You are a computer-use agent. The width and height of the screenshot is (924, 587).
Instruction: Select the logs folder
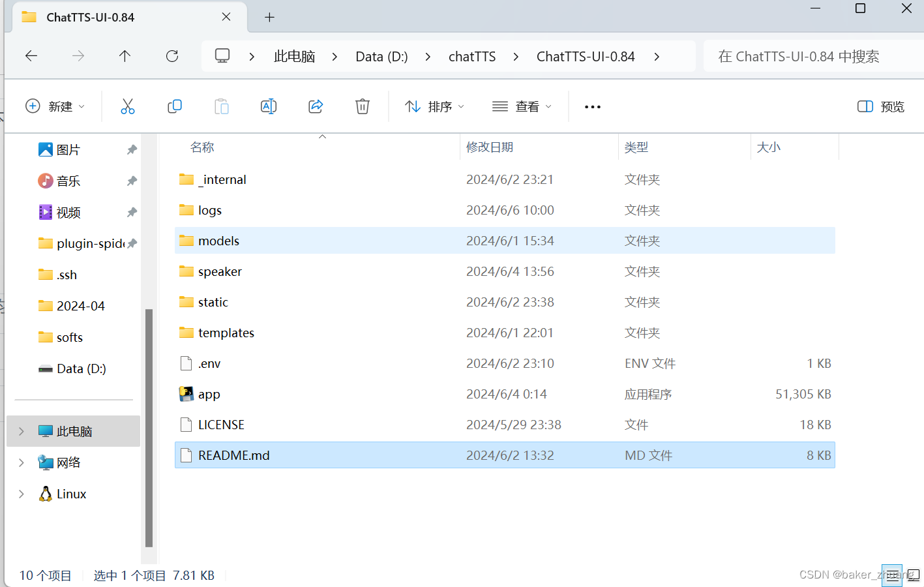coord(505,210)
